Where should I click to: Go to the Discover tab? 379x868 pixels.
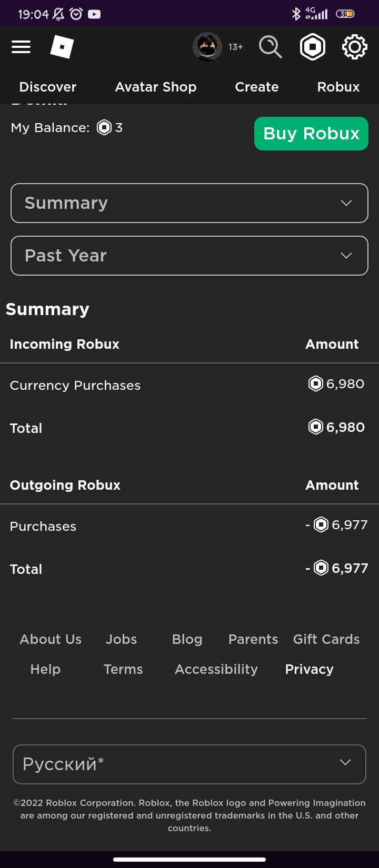point(48,87)
